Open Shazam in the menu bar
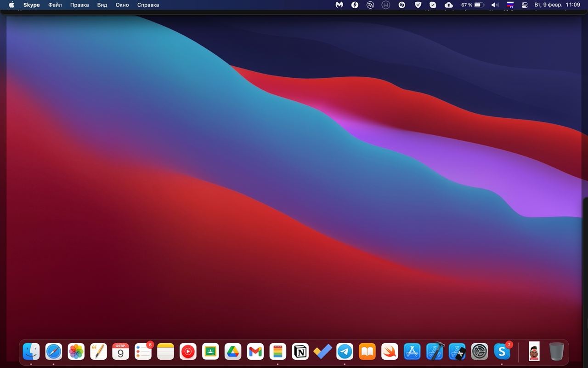Screen dimensions: 588x368 pyautogui.click(x=402, y=5)
